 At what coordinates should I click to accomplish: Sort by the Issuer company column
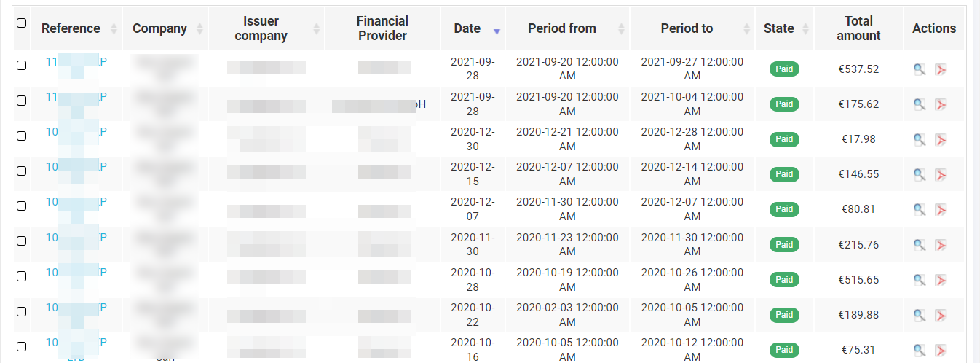266,28
